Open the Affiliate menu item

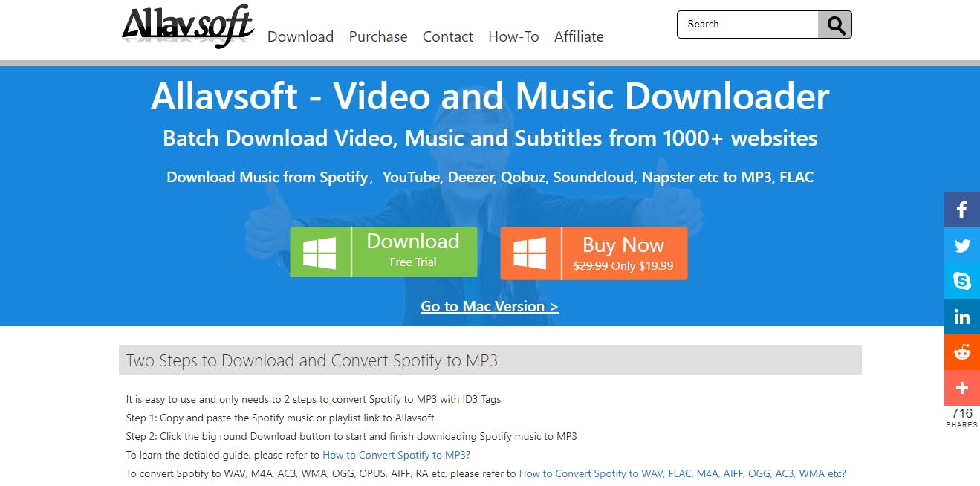[x=579, y=36]
